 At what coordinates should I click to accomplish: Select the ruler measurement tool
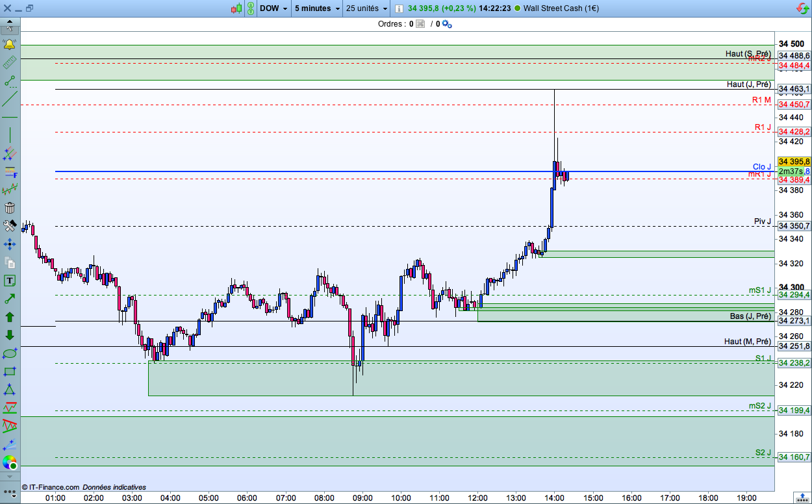[10, 63]
